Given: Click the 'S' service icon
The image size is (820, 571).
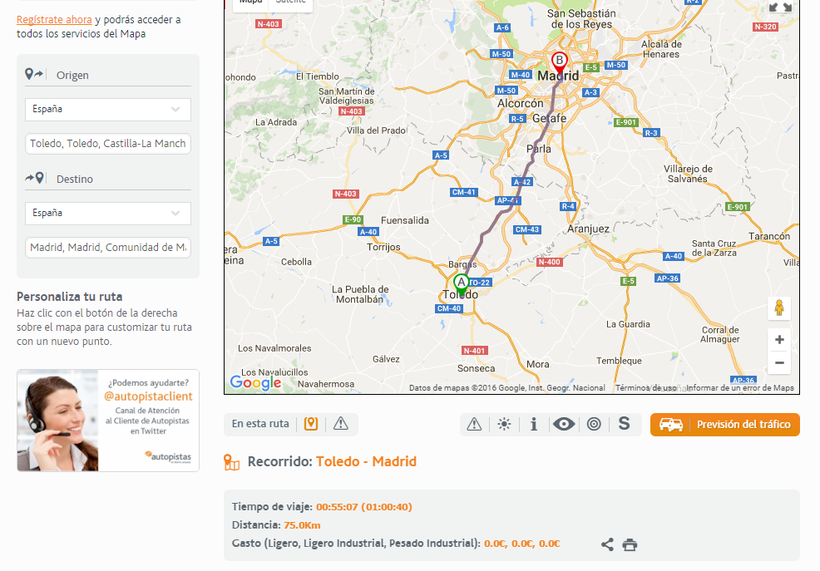Looking at the screenshot, I should tap(624, 424).
